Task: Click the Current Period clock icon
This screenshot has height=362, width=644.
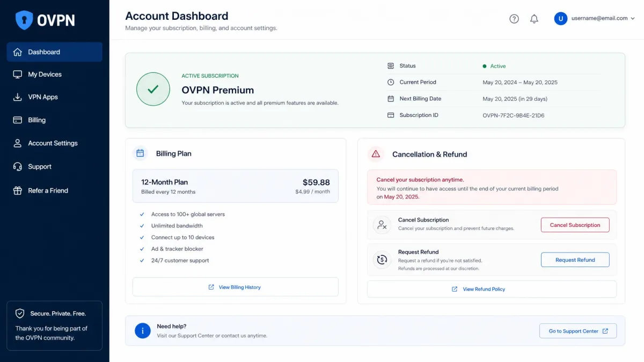Action: pos(391,82)
